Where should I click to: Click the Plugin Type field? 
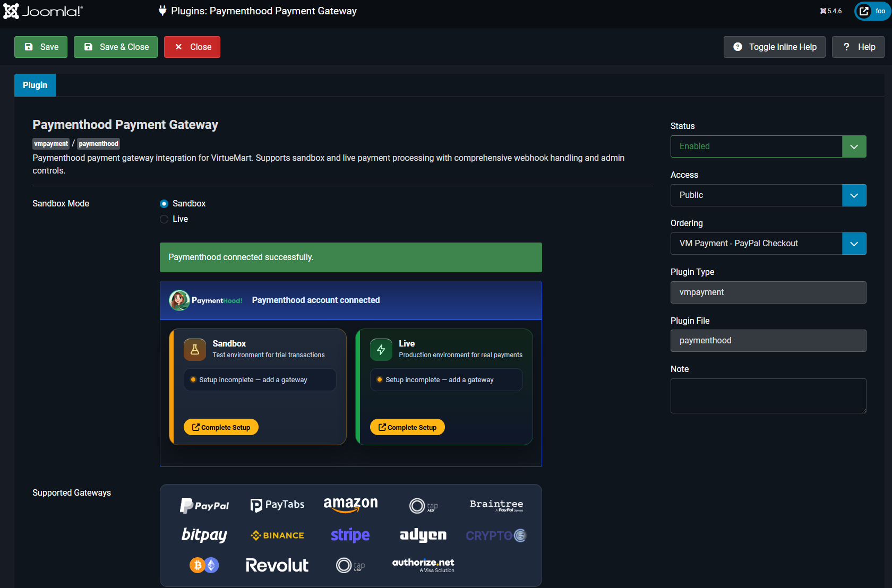click(768, 292)
